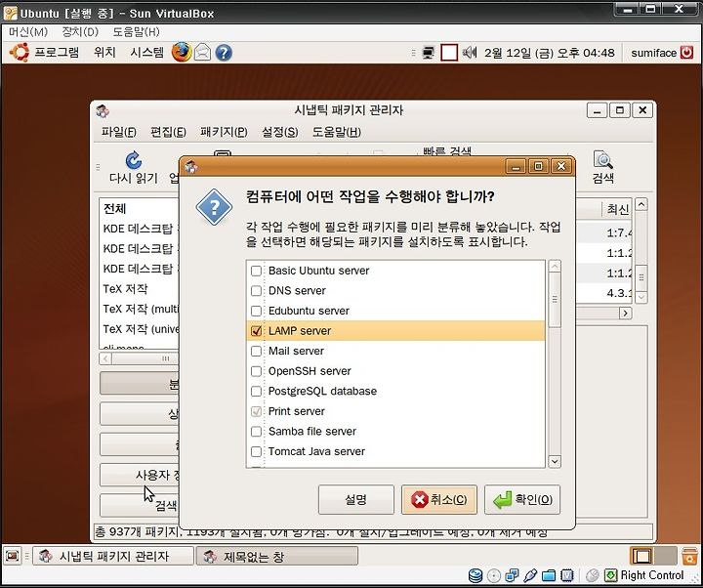Click the workspace switcher in bottom panel
The height and width of the screenshot is (588, 703).
653,556
